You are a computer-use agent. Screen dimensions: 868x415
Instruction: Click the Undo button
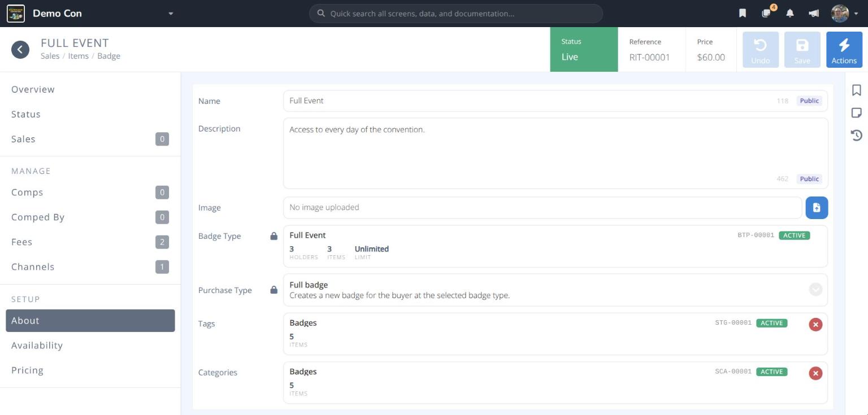click(x=761, y=50)
